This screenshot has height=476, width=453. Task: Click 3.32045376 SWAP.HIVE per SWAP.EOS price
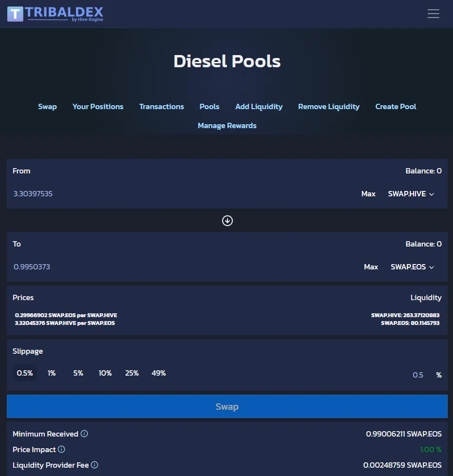(65, 323)
